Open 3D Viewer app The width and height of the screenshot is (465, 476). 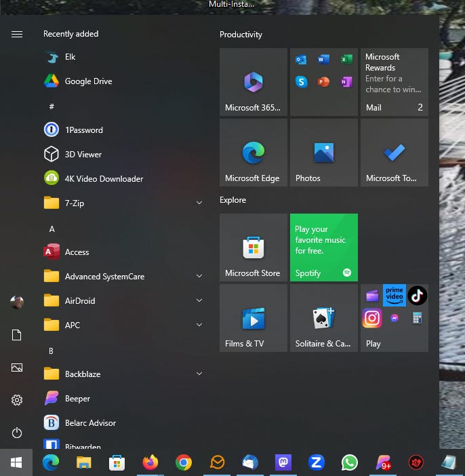point(123,154)
